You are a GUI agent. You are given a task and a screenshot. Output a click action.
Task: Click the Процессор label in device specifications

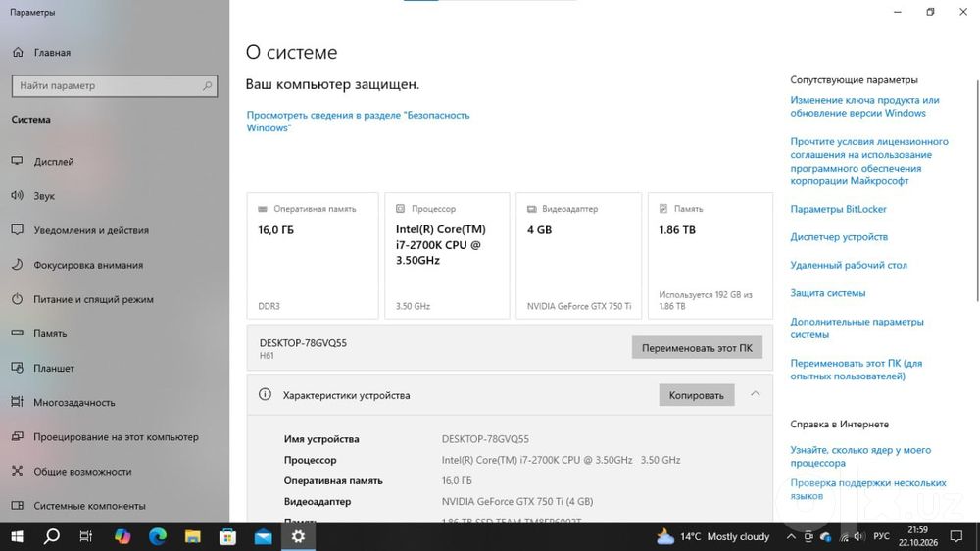coord(310,460)
